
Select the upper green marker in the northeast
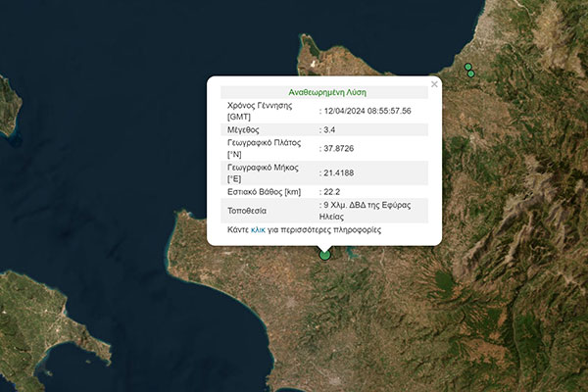[468, 68]
